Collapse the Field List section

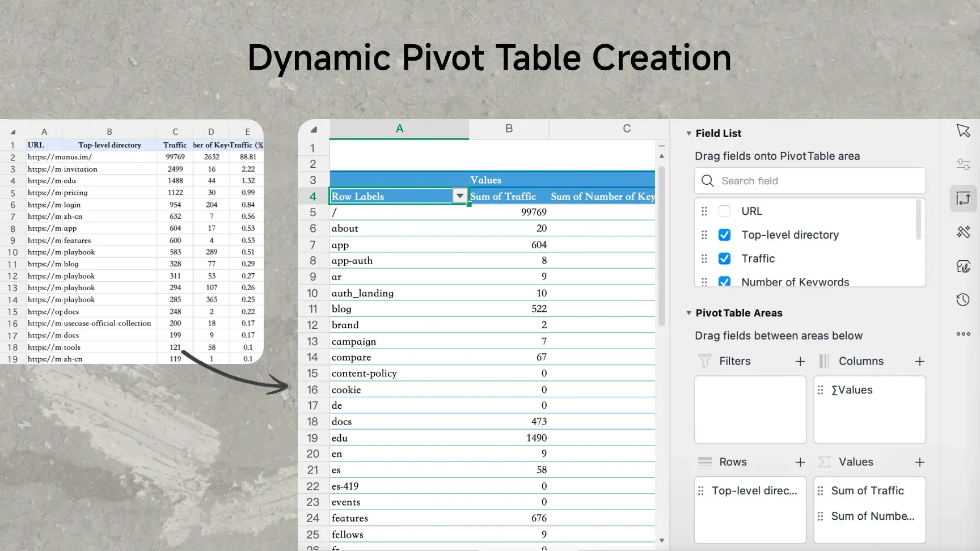coord(688,133)
